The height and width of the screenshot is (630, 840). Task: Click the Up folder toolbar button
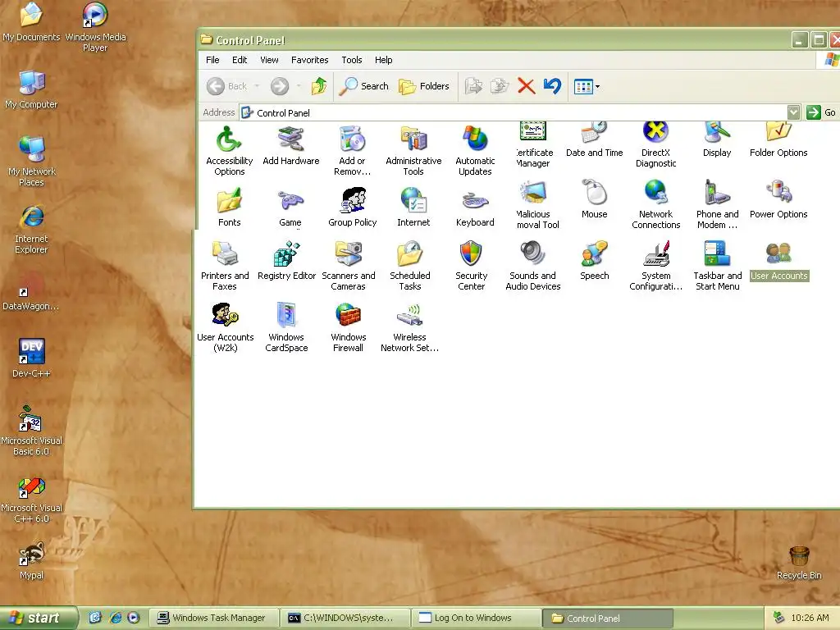(319, 85)
